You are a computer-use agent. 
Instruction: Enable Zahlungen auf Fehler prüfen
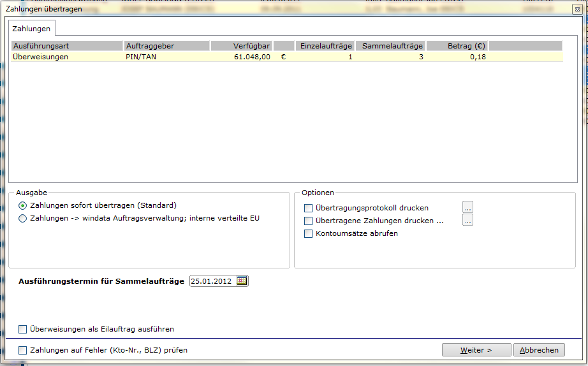click(x=23, y=350)
